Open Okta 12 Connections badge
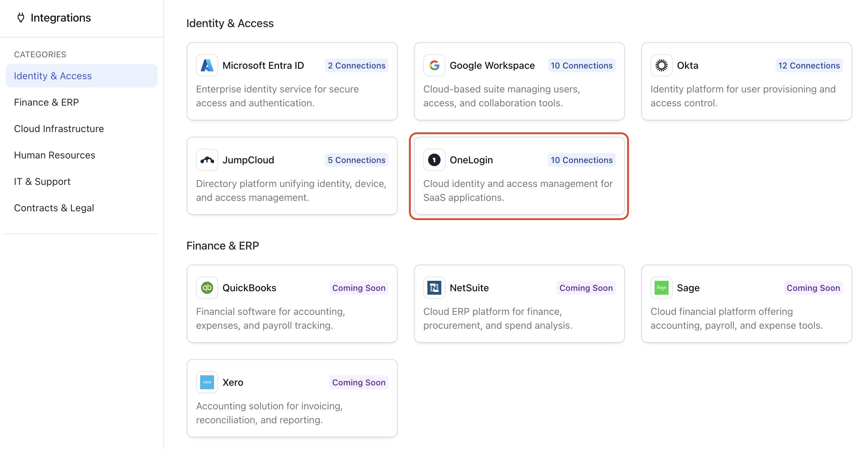 [809, 65]
